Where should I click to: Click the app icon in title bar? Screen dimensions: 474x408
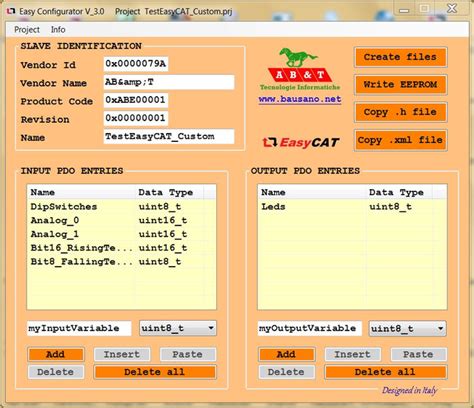[x=11, y=11]
